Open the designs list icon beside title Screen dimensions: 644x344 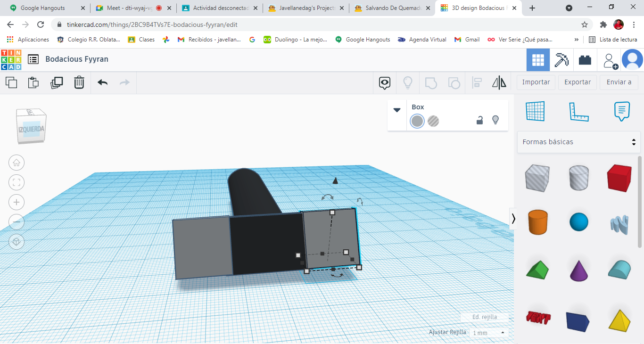pyautogui.click(x=33, y=59)
